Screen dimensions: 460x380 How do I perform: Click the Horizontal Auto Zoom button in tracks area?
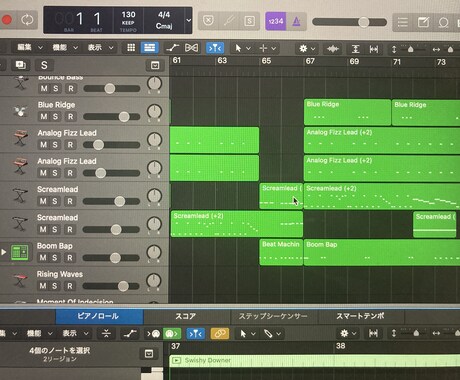coord(374,49)
